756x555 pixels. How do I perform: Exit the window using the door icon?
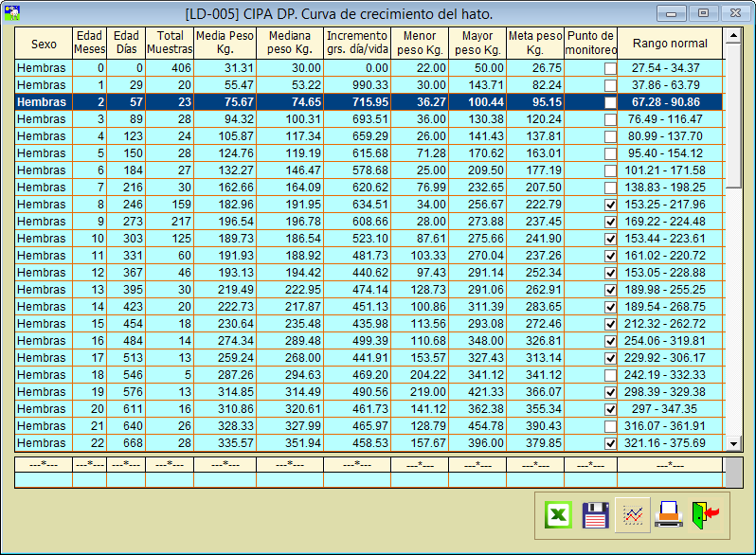point(705,515)
